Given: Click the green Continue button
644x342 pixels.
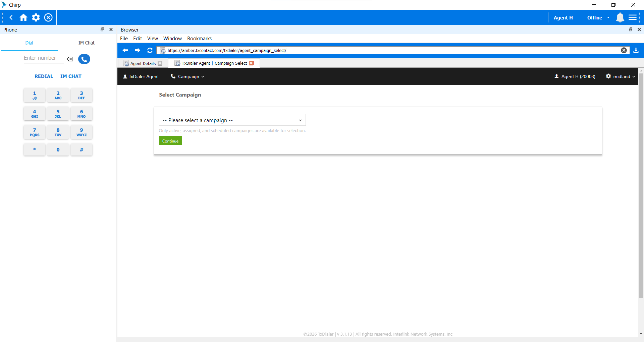Looking at the screenshot, I should point(170,141).
